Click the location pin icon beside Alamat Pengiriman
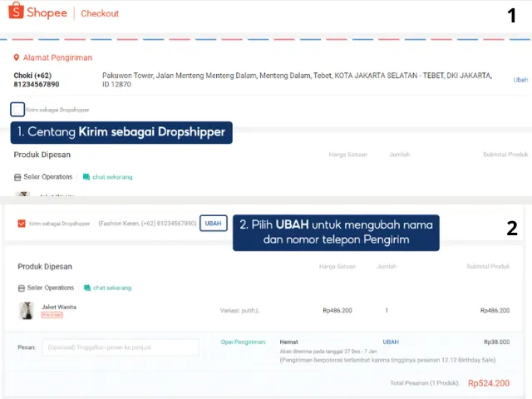 click(16, 57)
